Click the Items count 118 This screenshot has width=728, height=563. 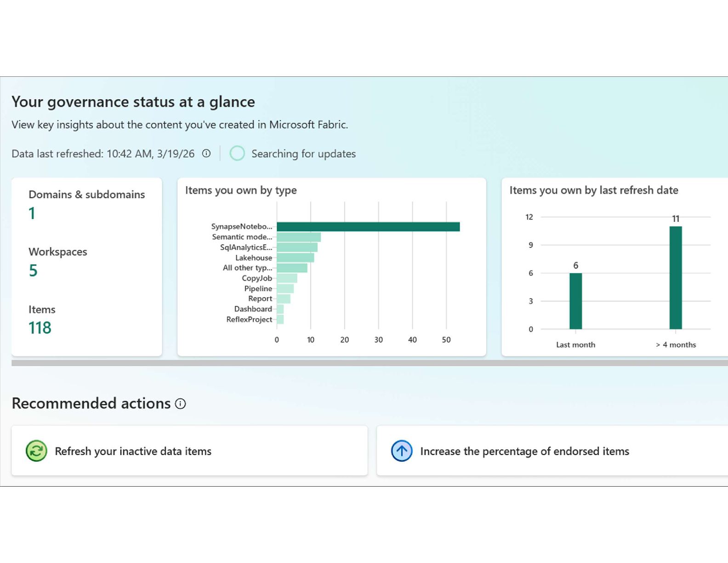[x=40, y=328]
